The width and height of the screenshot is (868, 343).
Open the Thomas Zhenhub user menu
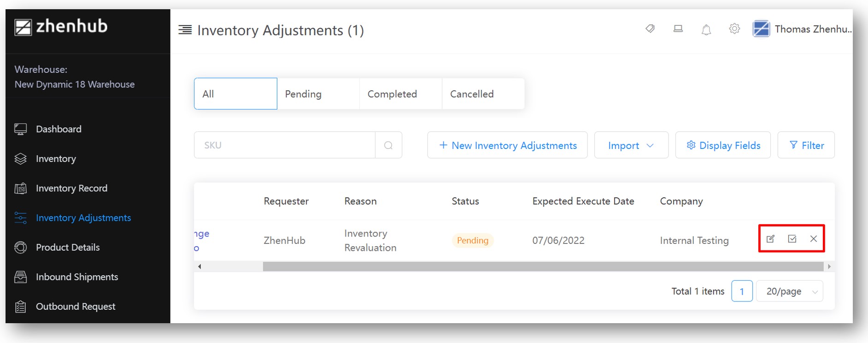pos(803,29)
